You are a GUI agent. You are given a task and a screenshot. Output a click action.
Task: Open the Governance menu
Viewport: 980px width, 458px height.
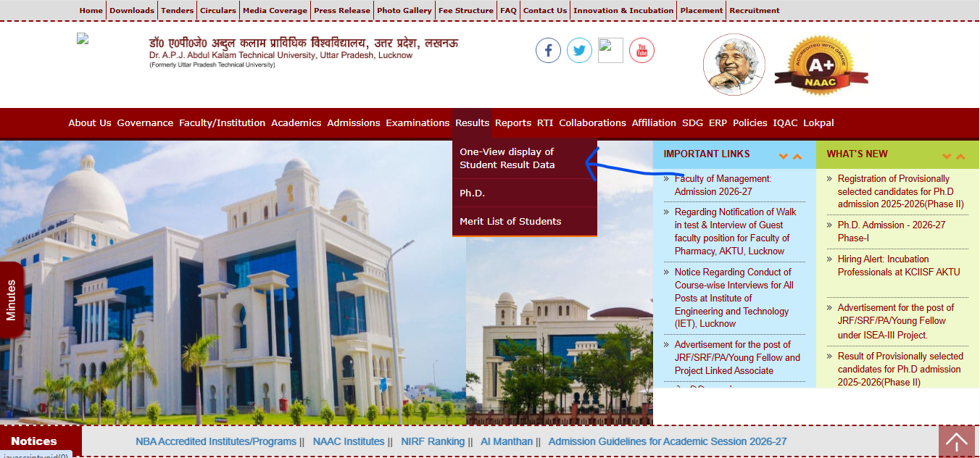click(x=145, y=122)
